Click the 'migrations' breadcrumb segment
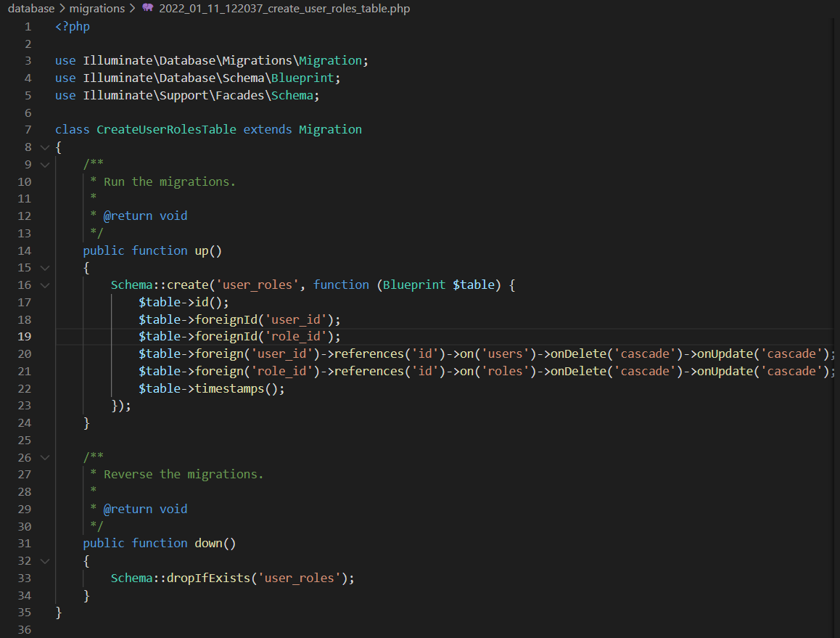 coord(97,9)
